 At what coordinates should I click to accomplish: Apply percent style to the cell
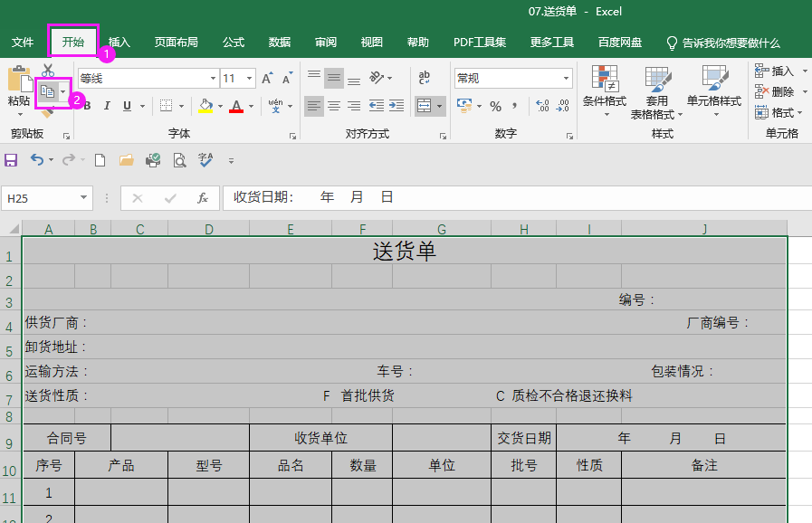coord(496,106)
